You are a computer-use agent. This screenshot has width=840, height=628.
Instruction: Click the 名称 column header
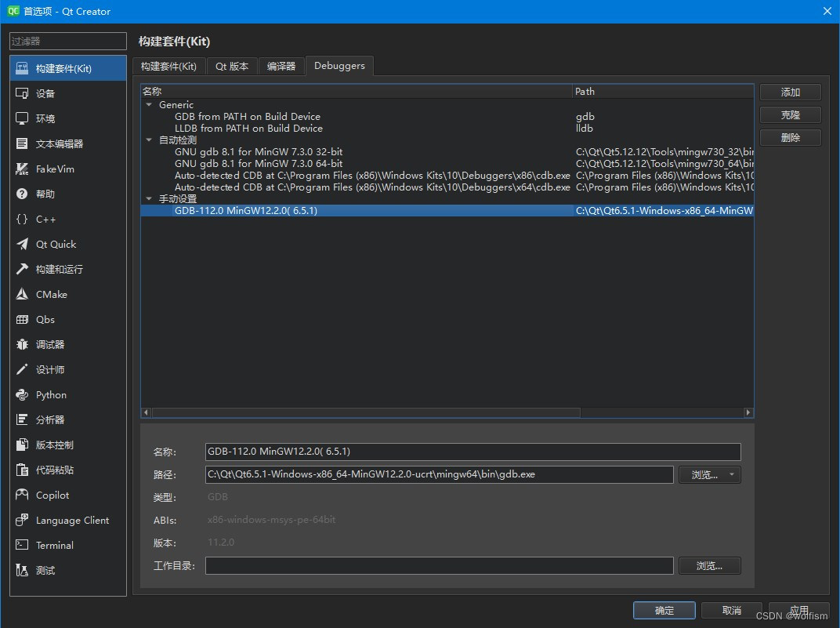(x=357, y=92)
